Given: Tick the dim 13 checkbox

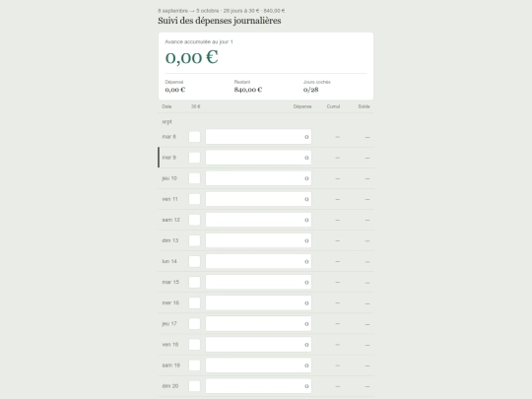Looking at the screenshot, I should (x=194, y=240).
